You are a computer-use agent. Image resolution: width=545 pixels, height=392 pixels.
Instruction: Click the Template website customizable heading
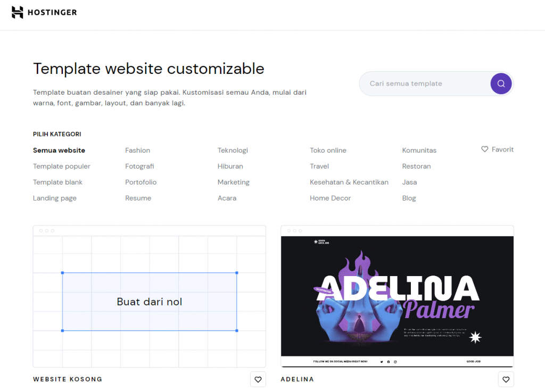[x=149, y=69]
